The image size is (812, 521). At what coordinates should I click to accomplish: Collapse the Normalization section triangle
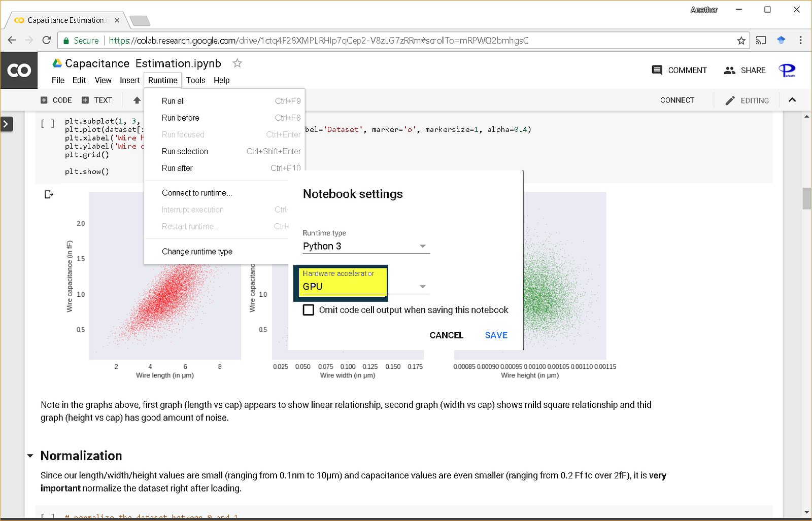pos(30,456)
